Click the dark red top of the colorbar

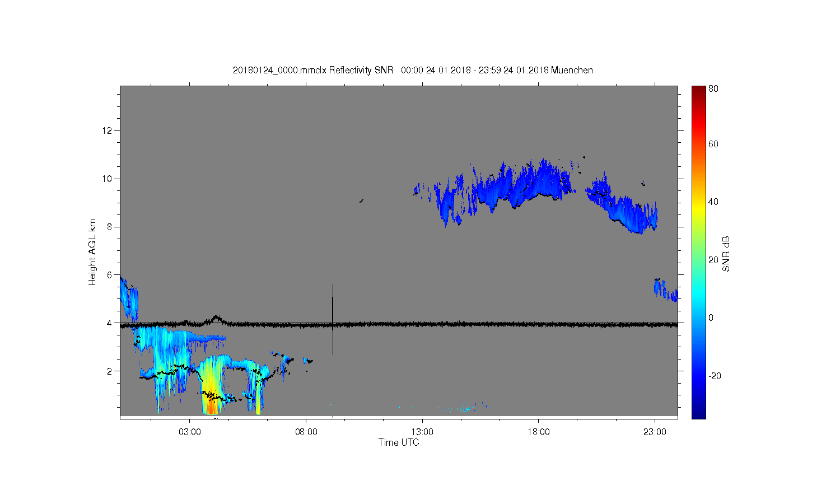pyautogui.click(x=698, y=91)
